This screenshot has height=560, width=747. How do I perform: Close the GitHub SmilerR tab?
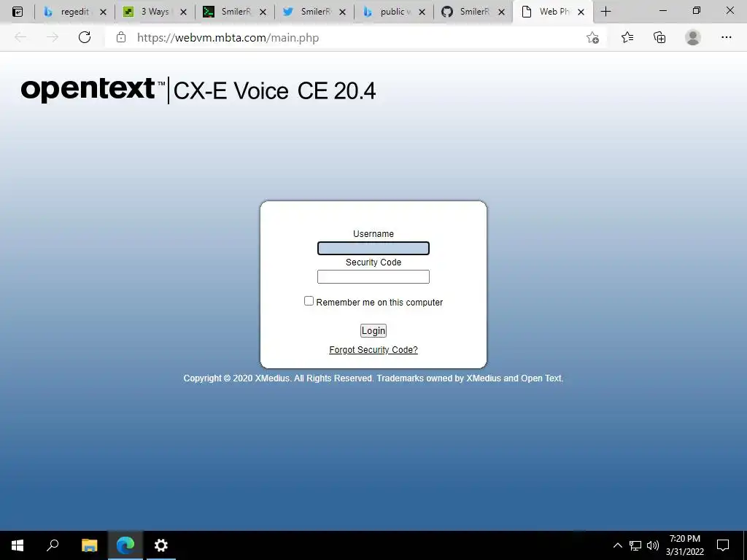click(x=501, y=12)
